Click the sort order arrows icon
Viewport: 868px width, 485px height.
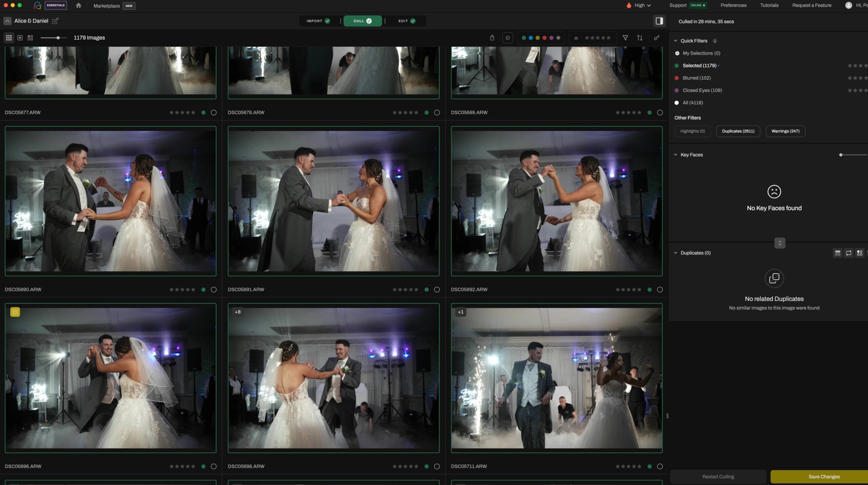click(639, 38)
